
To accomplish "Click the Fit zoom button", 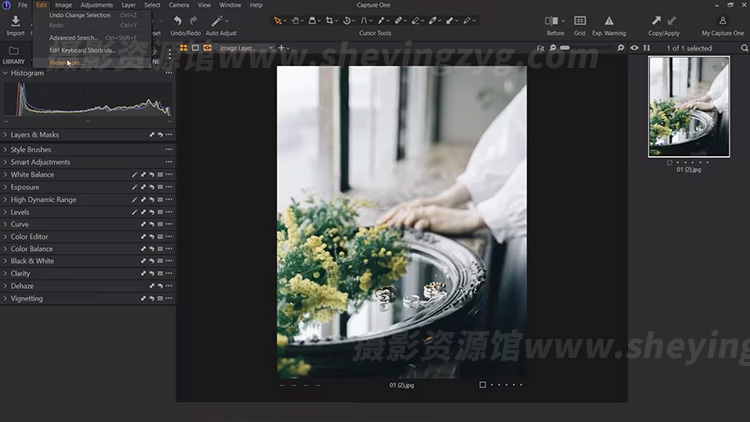I will [x=540, y=47].
